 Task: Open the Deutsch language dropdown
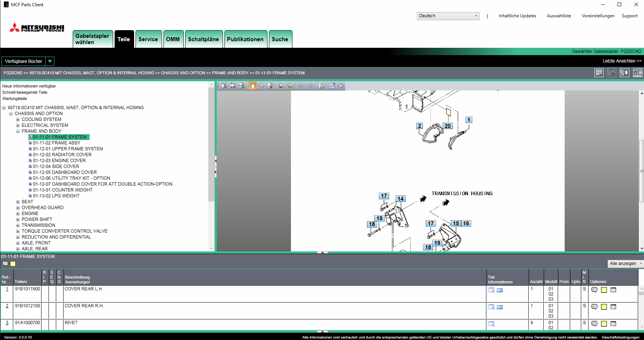click(448, 16)
